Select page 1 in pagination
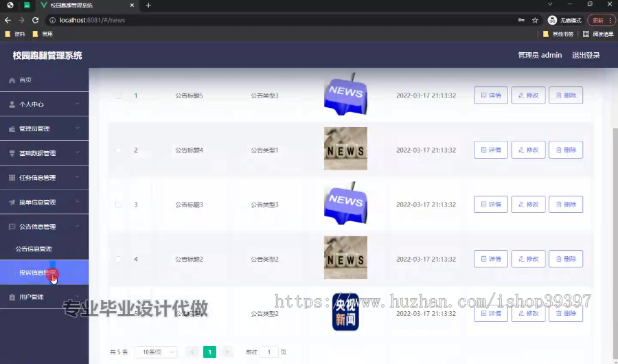The image size is (618, 364). [x=209, y=352]
